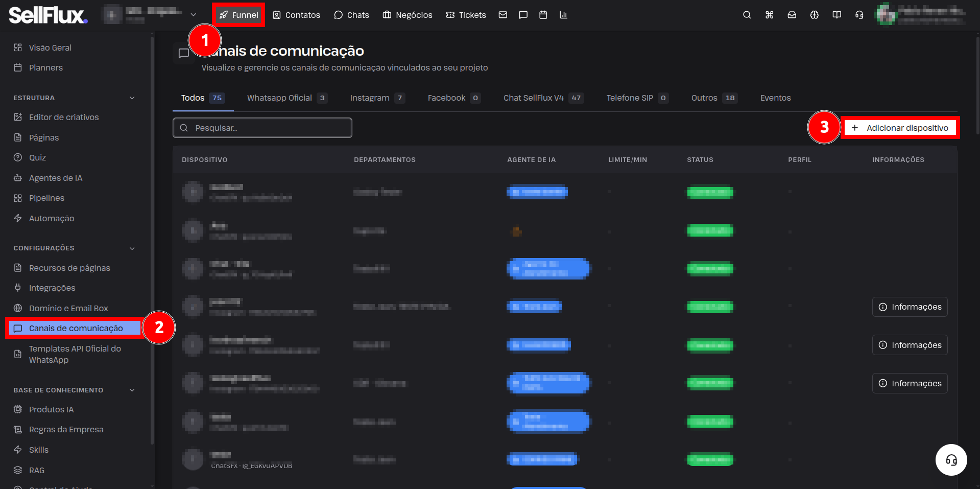Viewport: 980px width, 489px height.
Task: Open the calendar icon in top navigation
Action: [543, 15]
